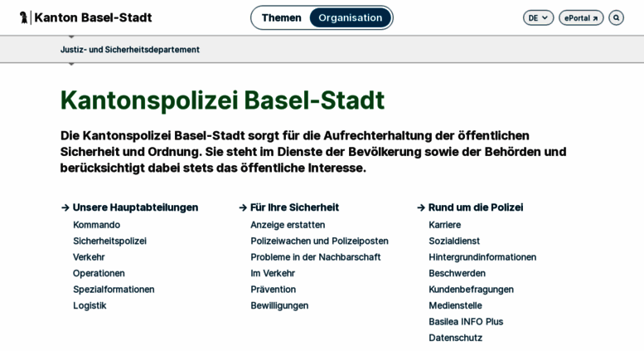Open the Unsere Hauptabteilungen section heading
Viewport: 644px width, 351px height.
pos(136,207)
